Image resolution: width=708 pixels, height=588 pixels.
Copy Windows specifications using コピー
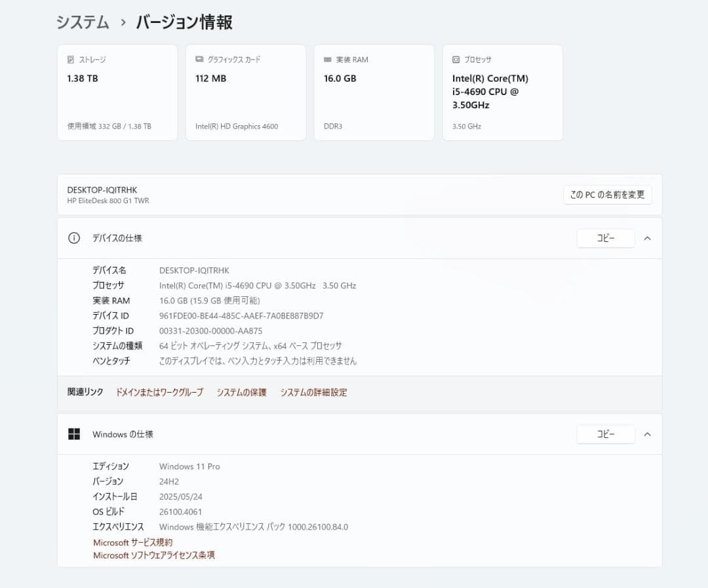606,434
